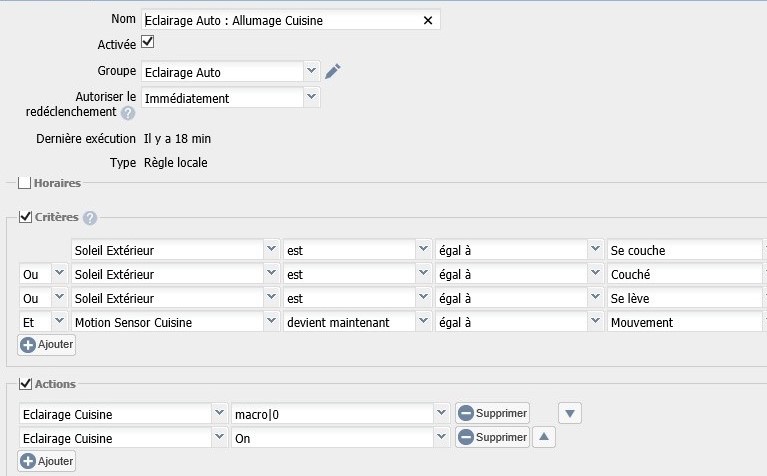Open 'est' dropdown in Couché row
767x476 pixels.
click(423, 273)
